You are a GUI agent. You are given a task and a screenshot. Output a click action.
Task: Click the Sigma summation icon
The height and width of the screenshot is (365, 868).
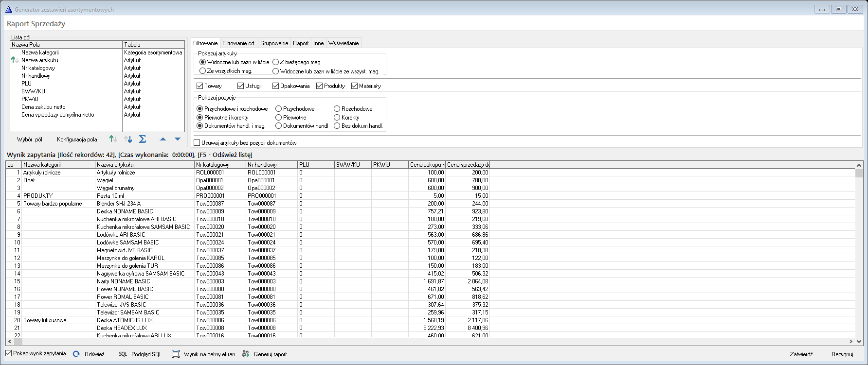coord(143,139)
